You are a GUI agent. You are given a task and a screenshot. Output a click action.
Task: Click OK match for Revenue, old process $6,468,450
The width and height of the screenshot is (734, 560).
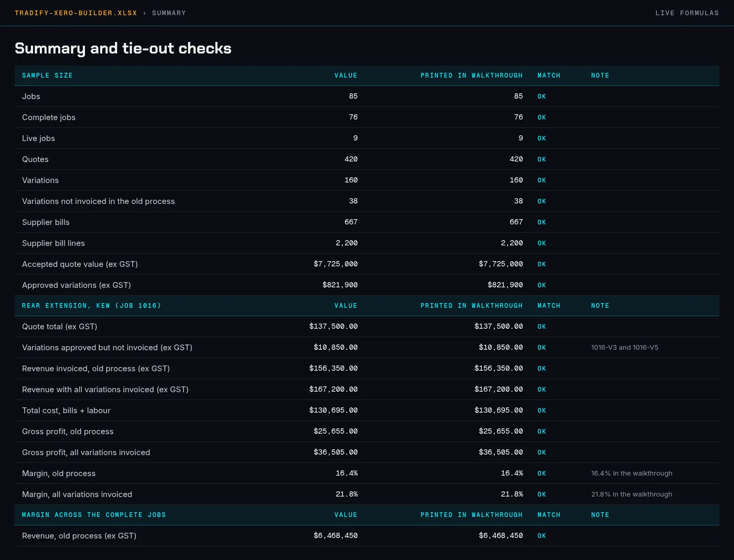pos(542,536)
